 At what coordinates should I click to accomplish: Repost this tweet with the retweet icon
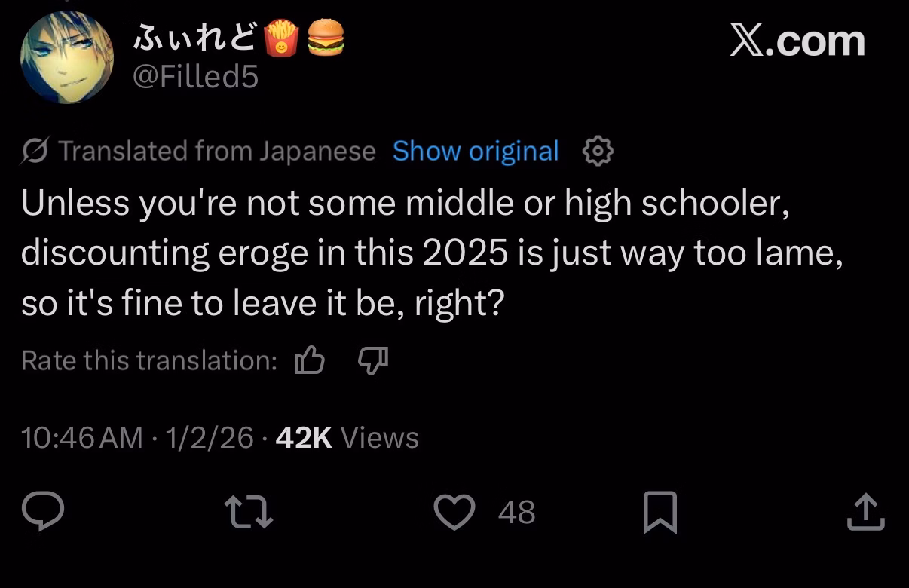pyautogui.click(x=249, y=513)
